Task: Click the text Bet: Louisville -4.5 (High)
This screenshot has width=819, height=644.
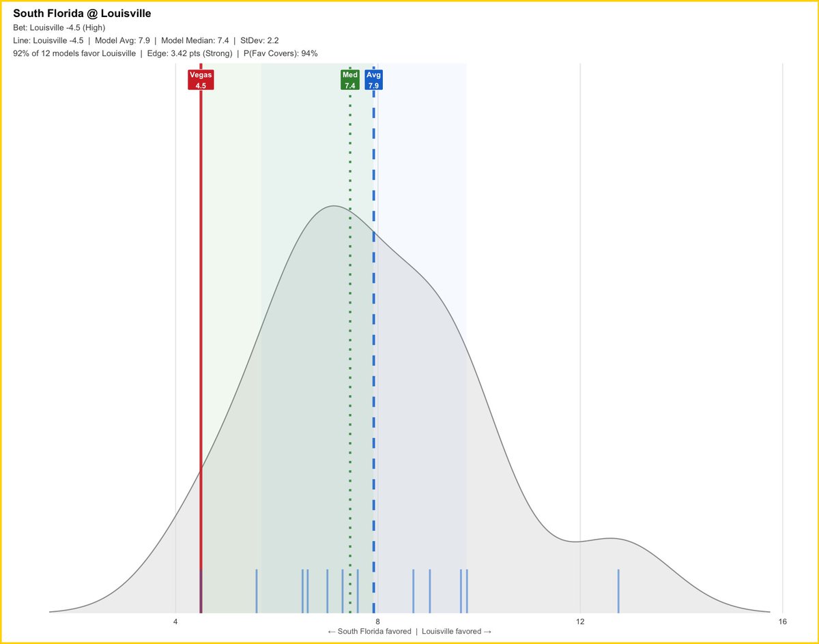Action: [x=59, y=28]
